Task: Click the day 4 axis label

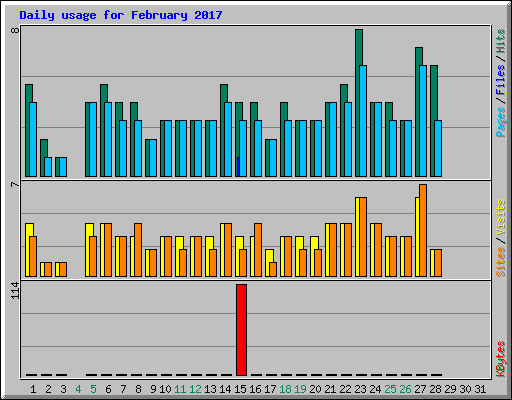Action: [78, 389]
